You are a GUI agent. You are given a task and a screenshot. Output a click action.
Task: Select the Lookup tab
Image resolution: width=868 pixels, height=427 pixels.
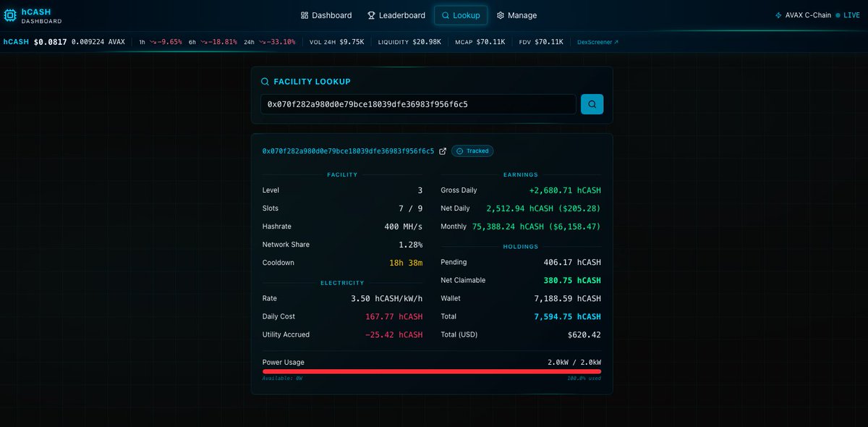pos(461,15)
